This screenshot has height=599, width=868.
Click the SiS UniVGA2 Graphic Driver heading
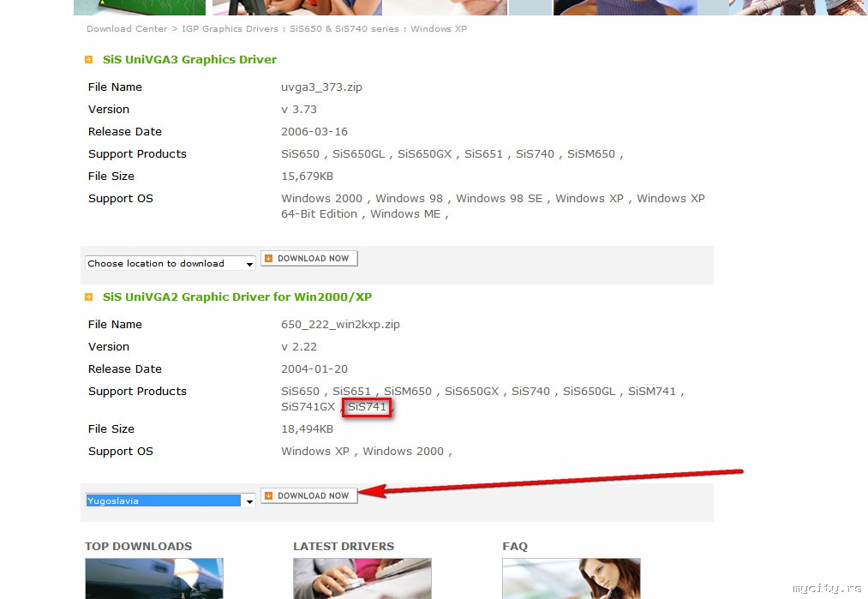pos(237,297)
